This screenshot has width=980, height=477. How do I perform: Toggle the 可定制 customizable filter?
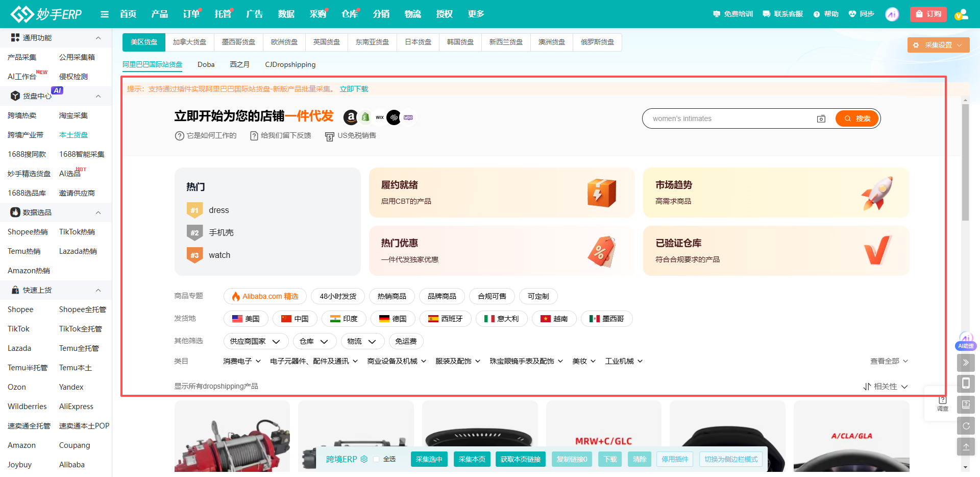tap(538, 296)
